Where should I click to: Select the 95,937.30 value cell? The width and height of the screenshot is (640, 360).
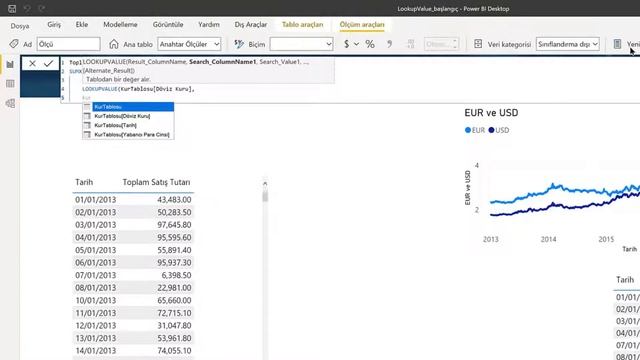[x=174, y=262]
